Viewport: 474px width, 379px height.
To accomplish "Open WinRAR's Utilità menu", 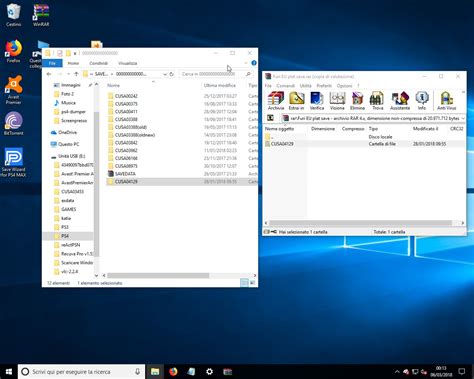I will click(x=305, y=86).
